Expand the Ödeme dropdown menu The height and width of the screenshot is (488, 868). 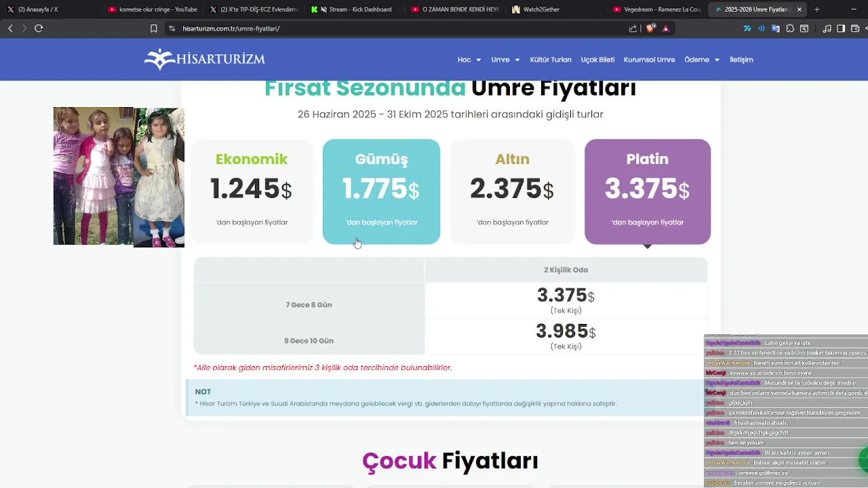[702, 60]
